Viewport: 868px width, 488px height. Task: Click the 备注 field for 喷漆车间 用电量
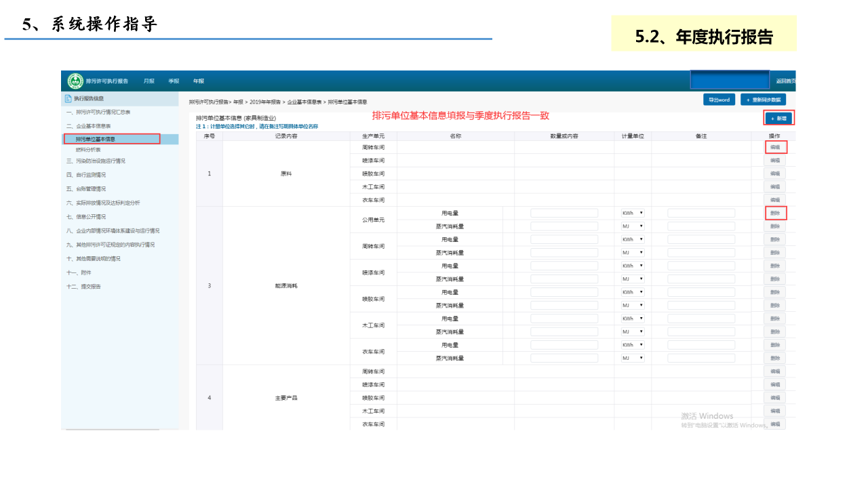pyautogui.click(x=701, y=266)
